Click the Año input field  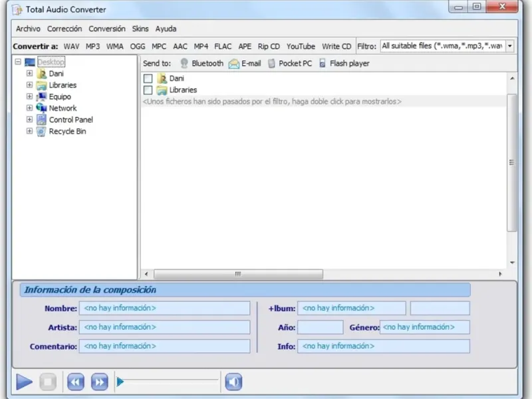[x=321, y=327]
